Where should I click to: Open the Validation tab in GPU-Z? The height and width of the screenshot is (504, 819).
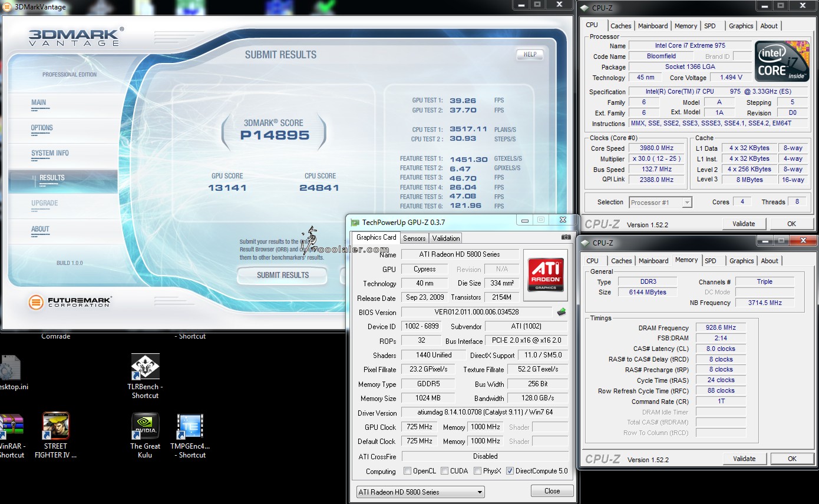[446, 238]
